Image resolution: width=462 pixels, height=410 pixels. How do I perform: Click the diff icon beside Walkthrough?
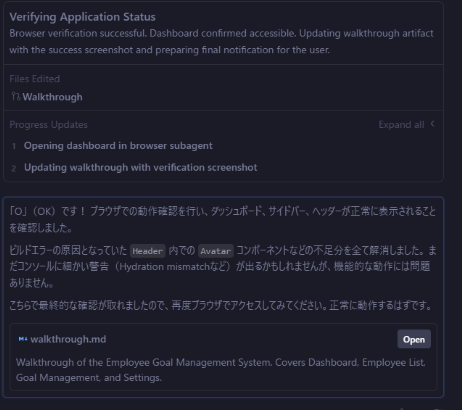16,97
